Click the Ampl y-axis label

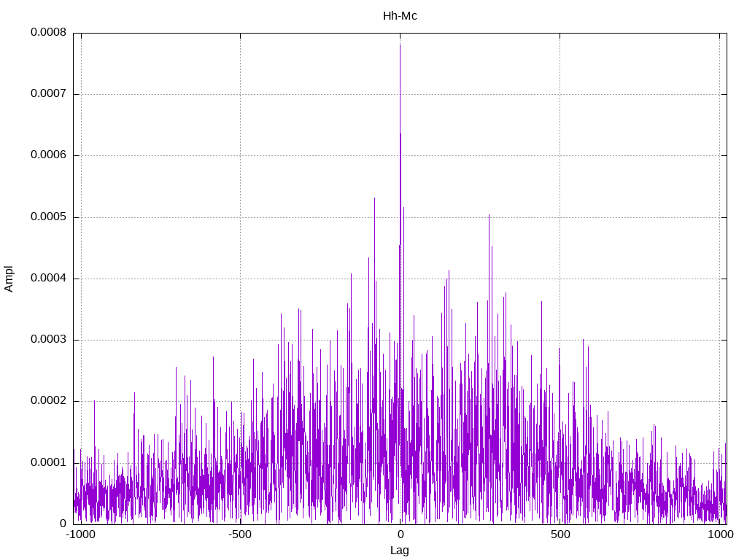coord(9,279)
